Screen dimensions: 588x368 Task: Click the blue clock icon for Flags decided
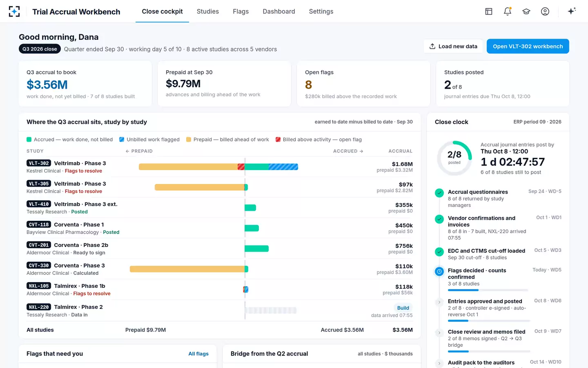click(x=439, y=271)
